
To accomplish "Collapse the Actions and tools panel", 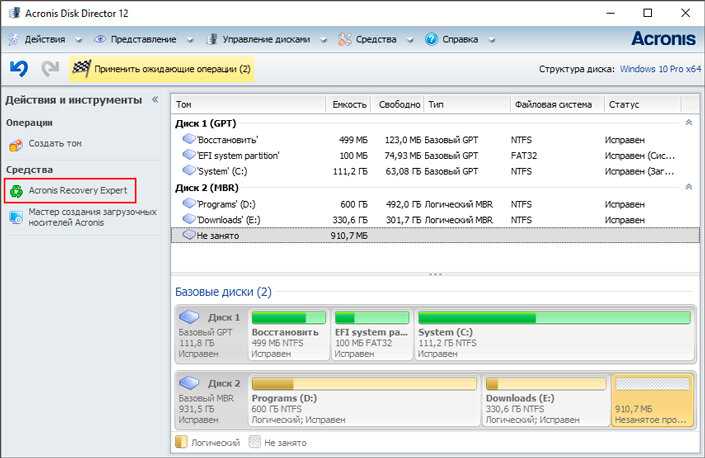I will coord(155,99).
